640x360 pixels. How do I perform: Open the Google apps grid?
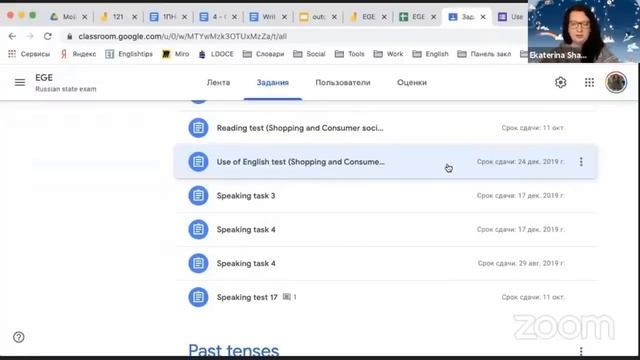tap(589, 82)
